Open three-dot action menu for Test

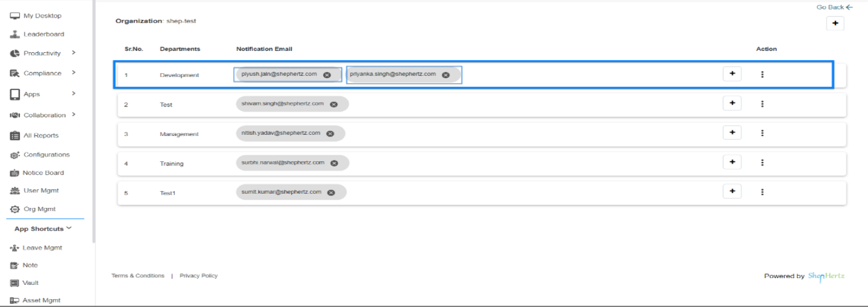(763, 103)
